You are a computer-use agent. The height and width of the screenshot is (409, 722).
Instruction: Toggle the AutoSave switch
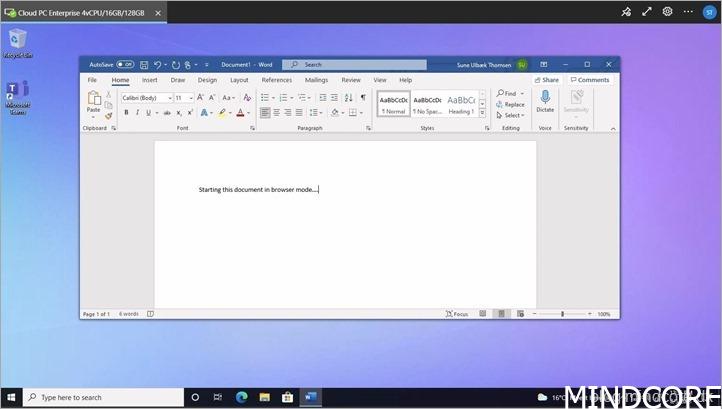click(x=125, y=65)
